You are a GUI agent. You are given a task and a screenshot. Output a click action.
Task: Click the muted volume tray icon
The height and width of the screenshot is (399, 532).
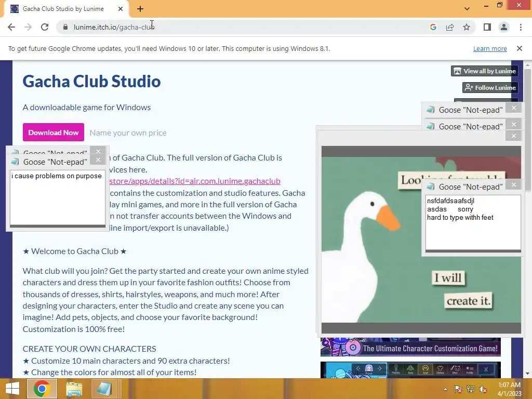(483, 389)
